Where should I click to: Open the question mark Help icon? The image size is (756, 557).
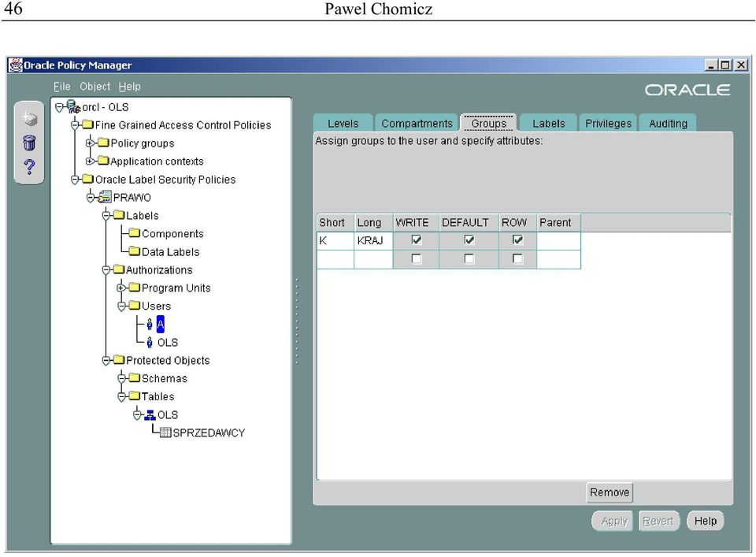click(x=29, y=167)
